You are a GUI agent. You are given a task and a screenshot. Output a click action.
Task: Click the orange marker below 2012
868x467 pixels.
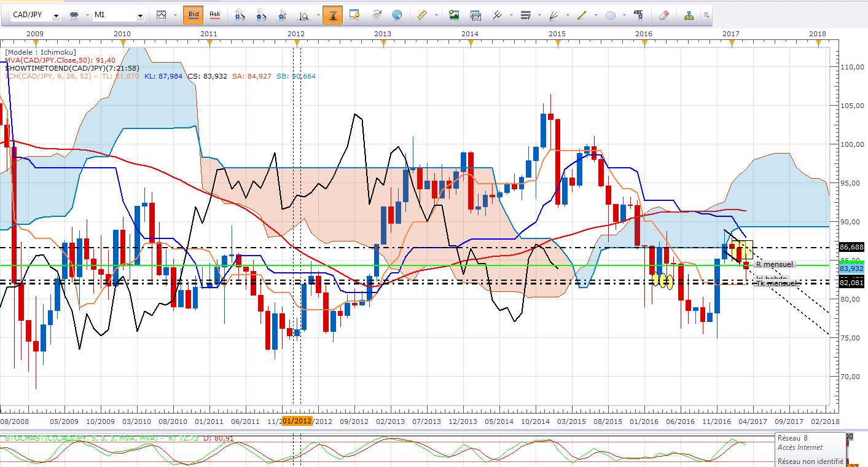[x=297, y=42]
